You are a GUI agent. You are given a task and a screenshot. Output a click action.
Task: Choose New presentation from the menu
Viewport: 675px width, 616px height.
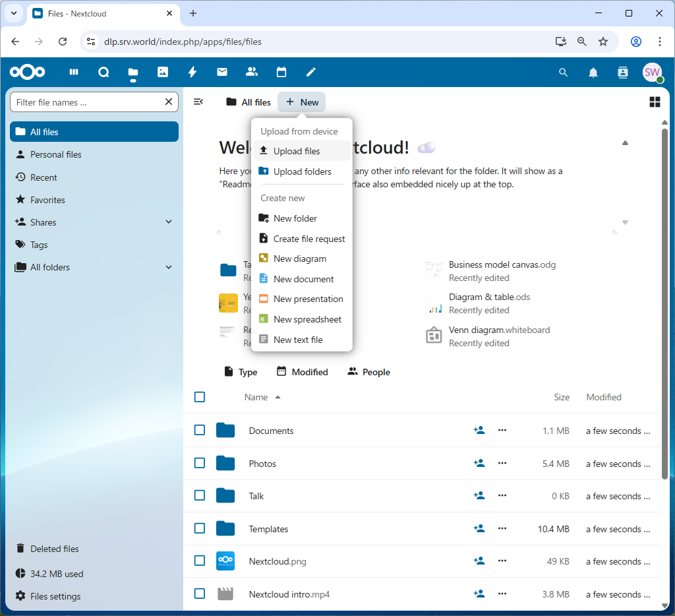point(302,299)
